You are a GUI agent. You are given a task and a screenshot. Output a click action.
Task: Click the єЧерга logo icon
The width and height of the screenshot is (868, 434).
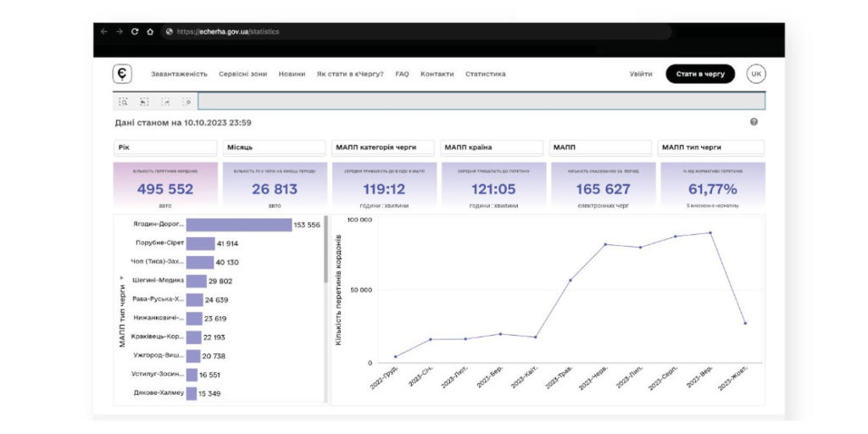[122, 74]
